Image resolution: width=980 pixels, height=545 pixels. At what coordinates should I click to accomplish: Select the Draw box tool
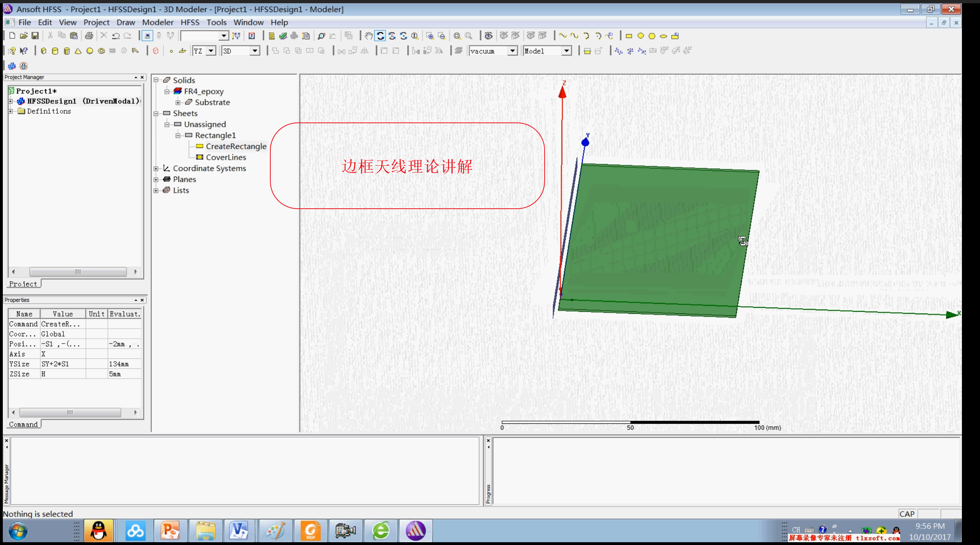[44, 51]
